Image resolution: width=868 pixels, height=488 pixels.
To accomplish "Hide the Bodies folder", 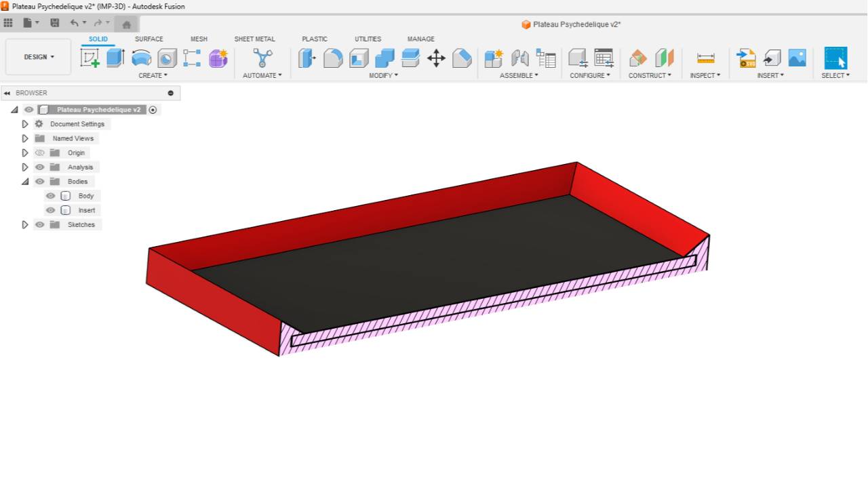I will (39, 182).
